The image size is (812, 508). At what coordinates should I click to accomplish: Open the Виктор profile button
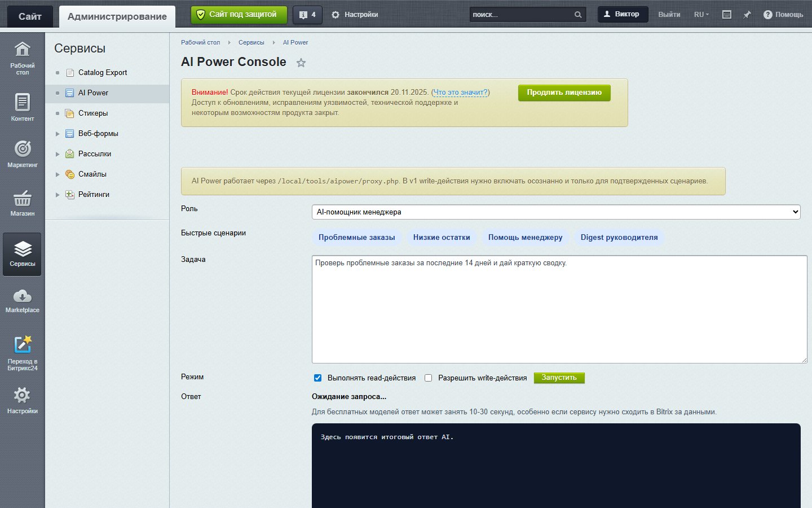pyautogui.click(x=623, y=14)
